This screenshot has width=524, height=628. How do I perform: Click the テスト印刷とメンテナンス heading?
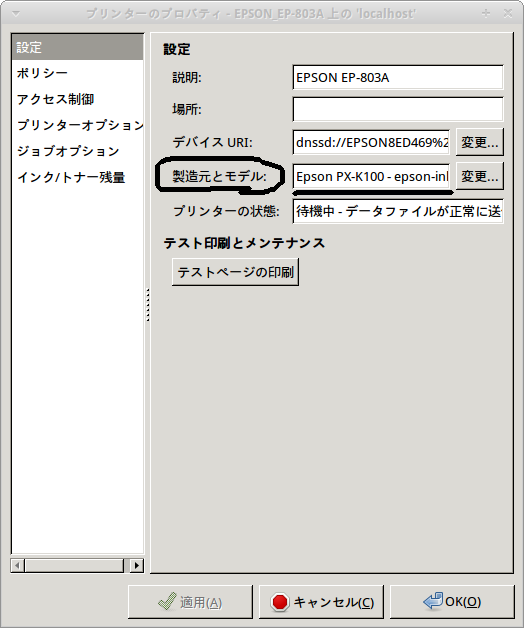pyautogui.click(x=244, y=243)
